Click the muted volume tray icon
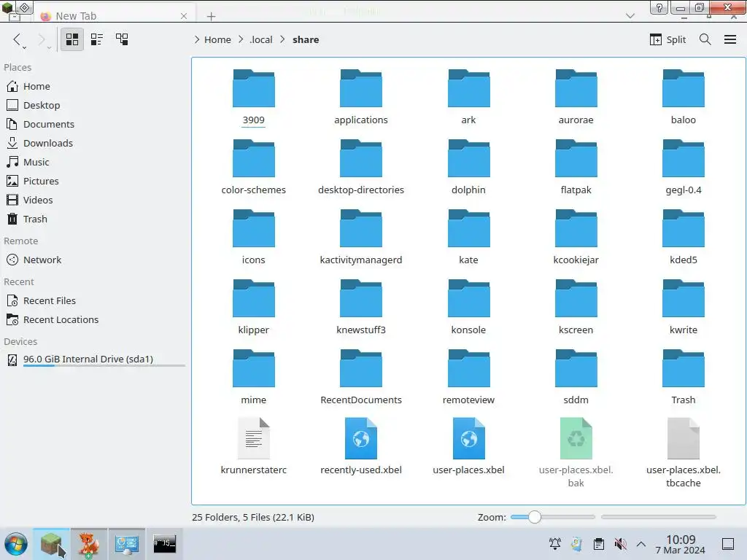 tap(620, 544)
